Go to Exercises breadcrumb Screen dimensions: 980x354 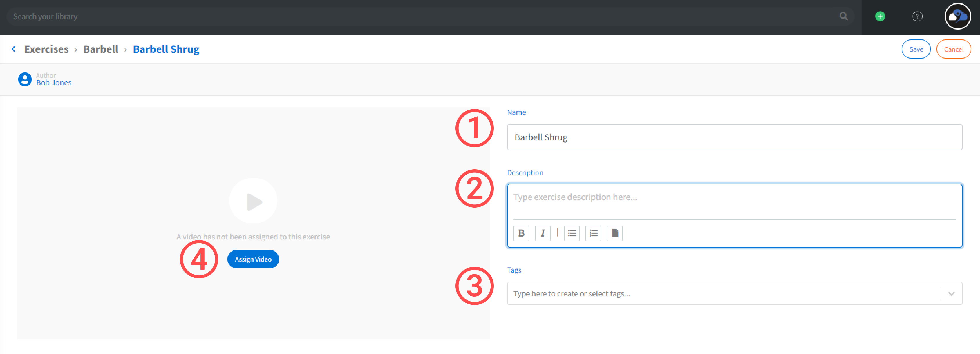pyautogui.click(x=46, y=49)
